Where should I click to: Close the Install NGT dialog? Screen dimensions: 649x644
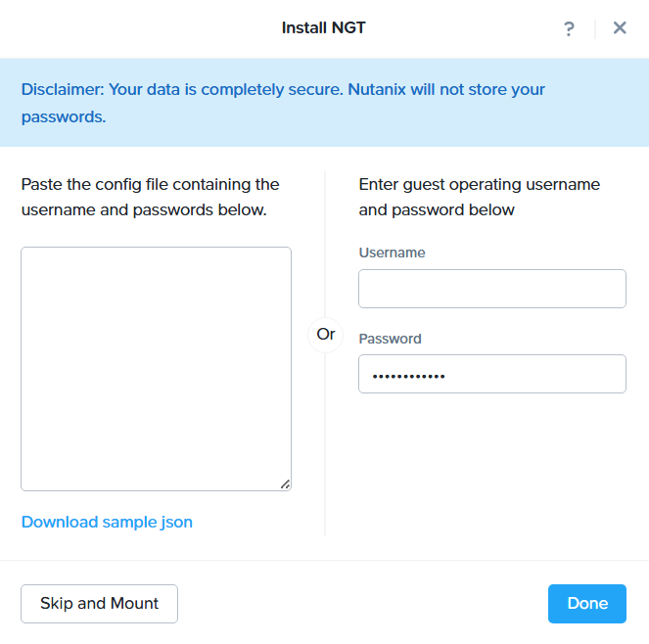620,28
